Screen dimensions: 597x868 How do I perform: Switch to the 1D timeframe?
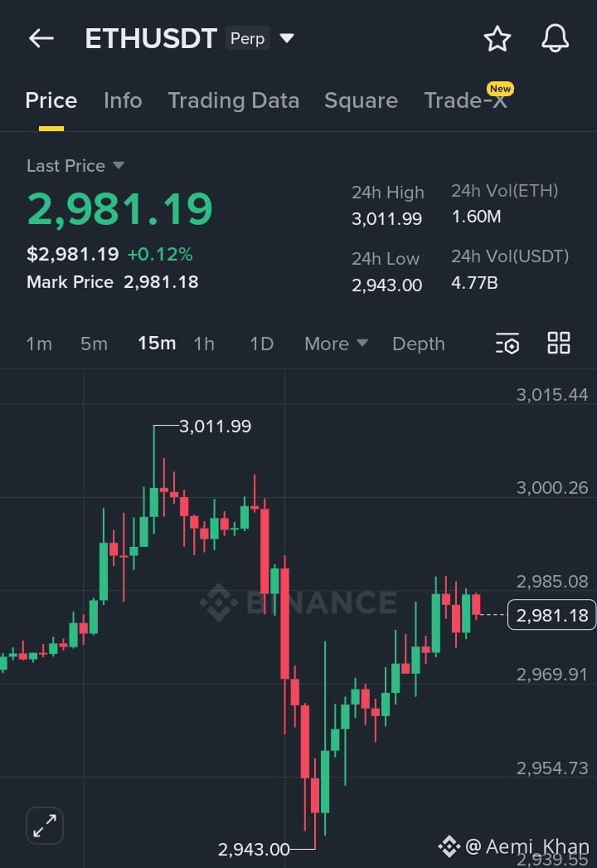(x=262, y=344)
